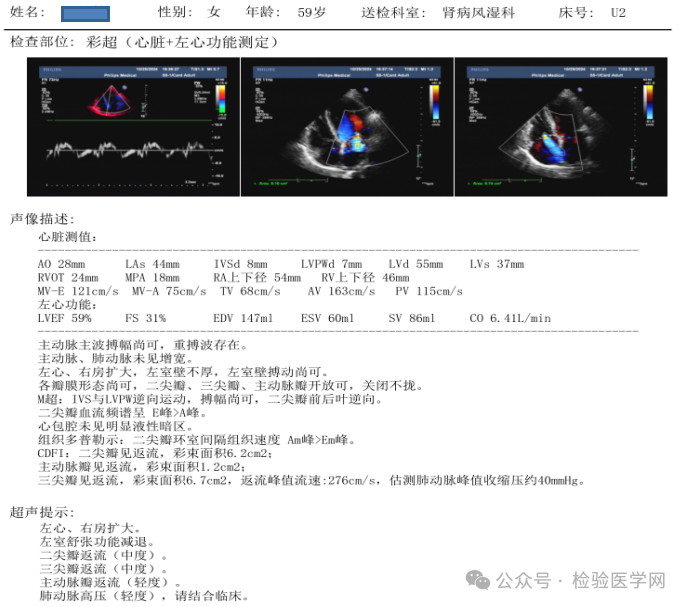Click the '声像描述:' heading
This screenshot has height=607, width=687.
click(42, 219)
